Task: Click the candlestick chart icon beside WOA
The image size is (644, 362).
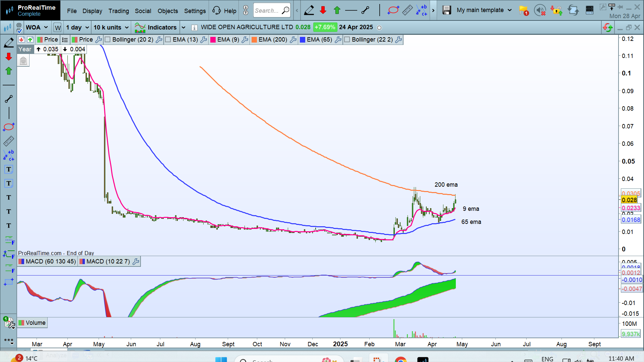Action: point(8,27)
